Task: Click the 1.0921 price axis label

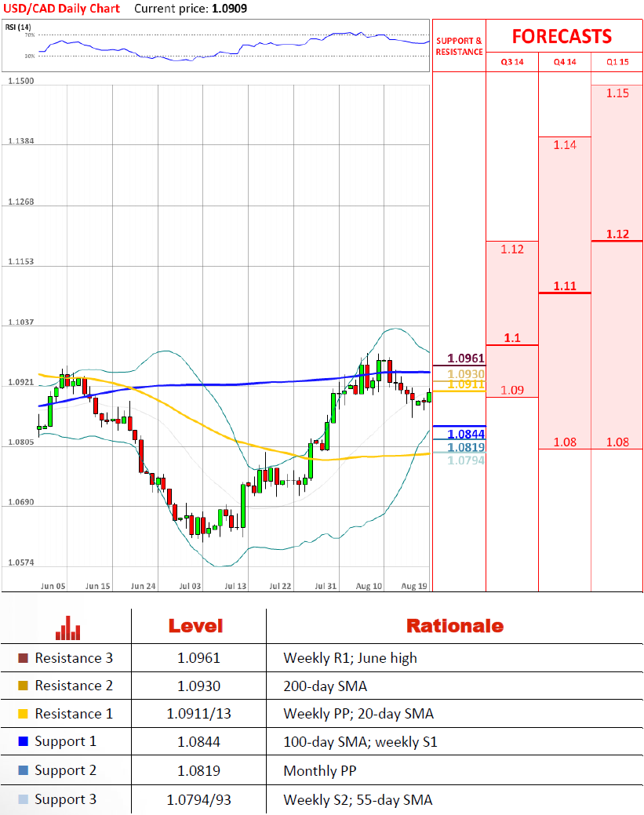Action: click(21, 383)
